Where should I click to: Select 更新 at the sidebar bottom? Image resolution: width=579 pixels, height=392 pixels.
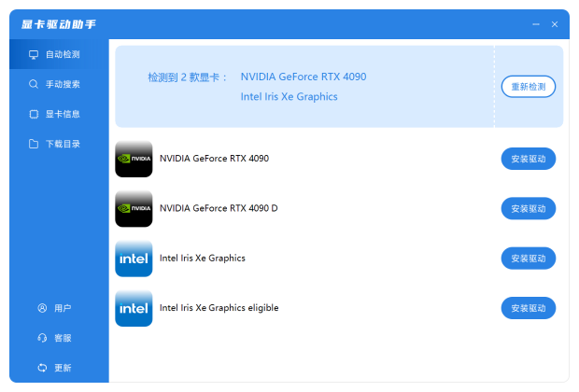point(54,368)
